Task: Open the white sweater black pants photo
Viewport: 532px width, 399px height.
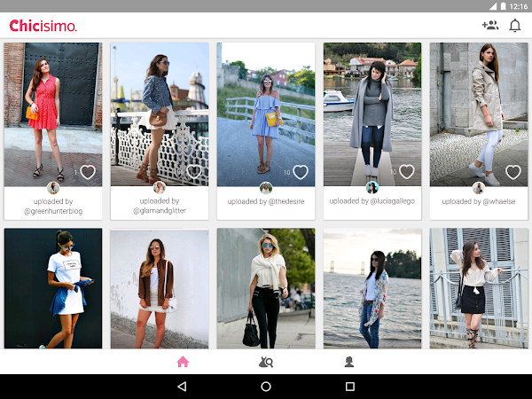Action: coord(266,288)
